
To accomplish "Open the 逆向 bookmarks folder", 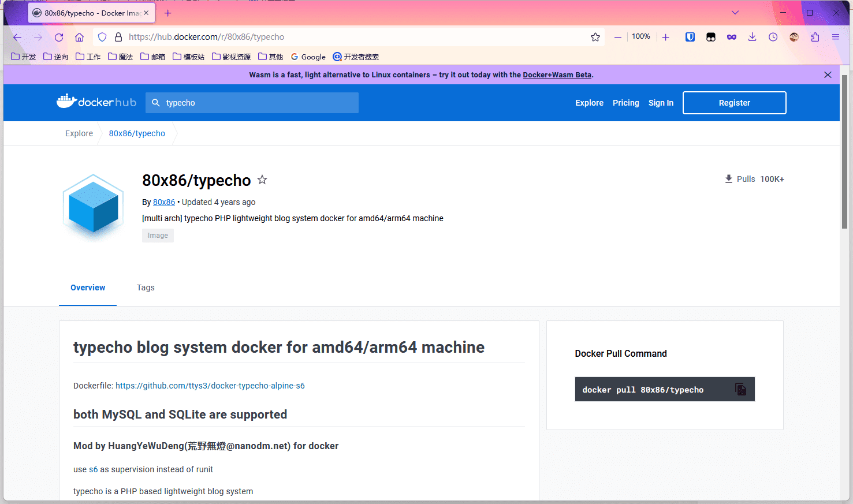I will 56,57.
